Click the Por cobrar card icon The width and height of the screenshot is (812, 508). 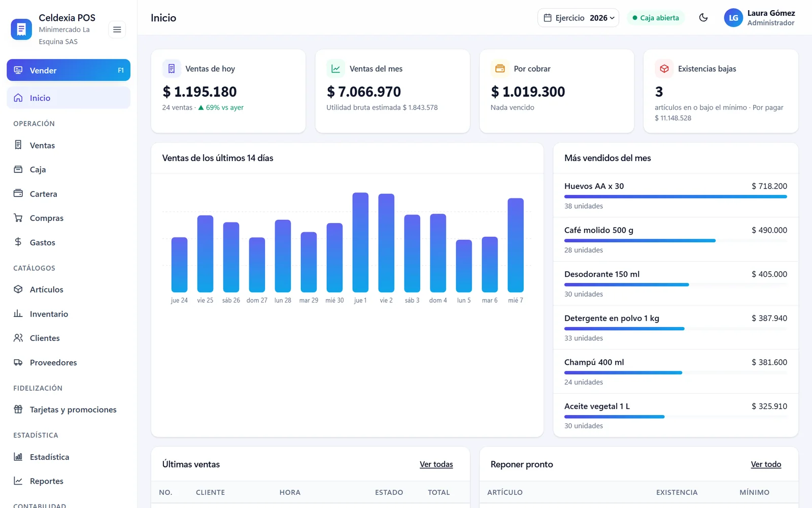coord(500,69)
